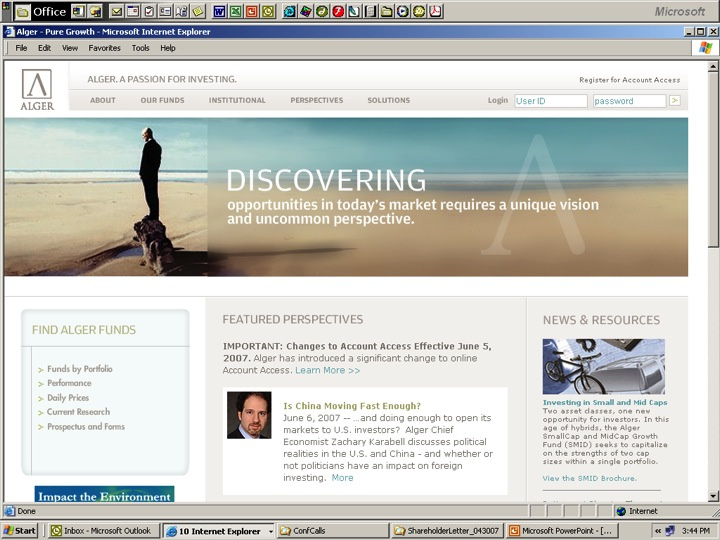The width and height of the screenshot is (720, 540).
Task: Open the ABOUT navigation tab
Action: click(x=102, y=100)
